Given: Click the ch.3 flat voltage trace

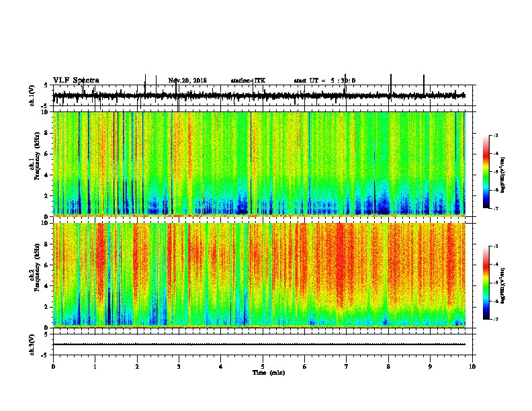Looking at the screenshot, I should pos(259,345).
